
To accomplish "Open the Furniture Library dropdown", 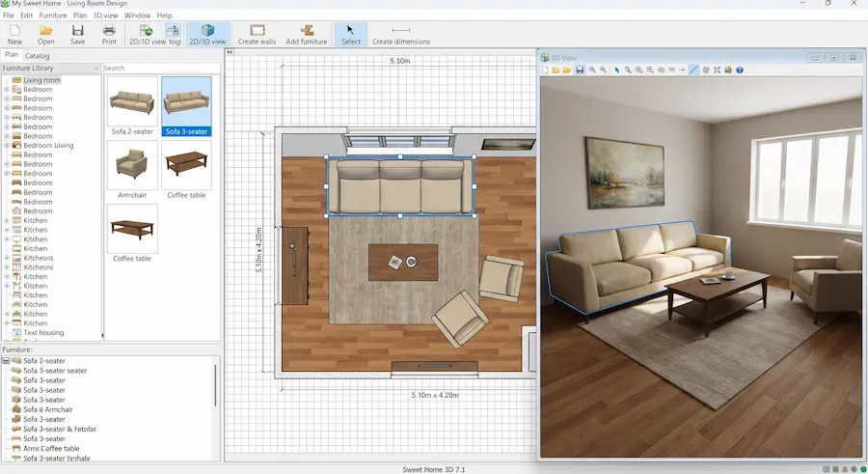I will [x=50, y=69].
